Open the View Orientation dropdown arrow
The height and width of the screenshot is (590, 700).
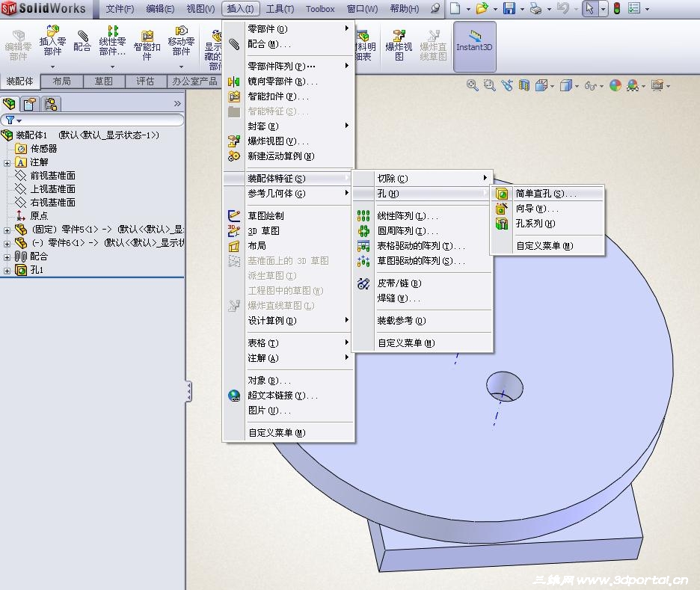553,86
